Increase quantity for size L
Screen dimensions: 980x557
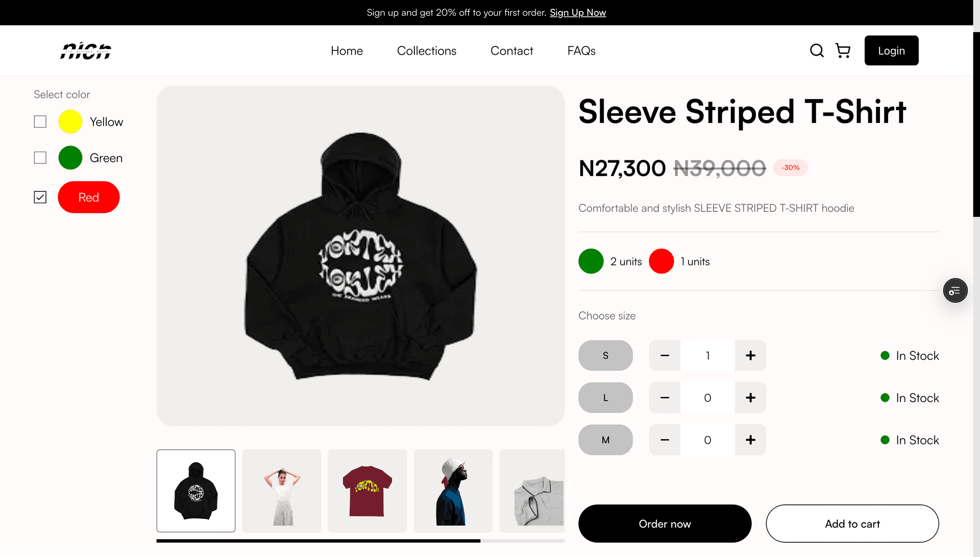tap(750, 398)
